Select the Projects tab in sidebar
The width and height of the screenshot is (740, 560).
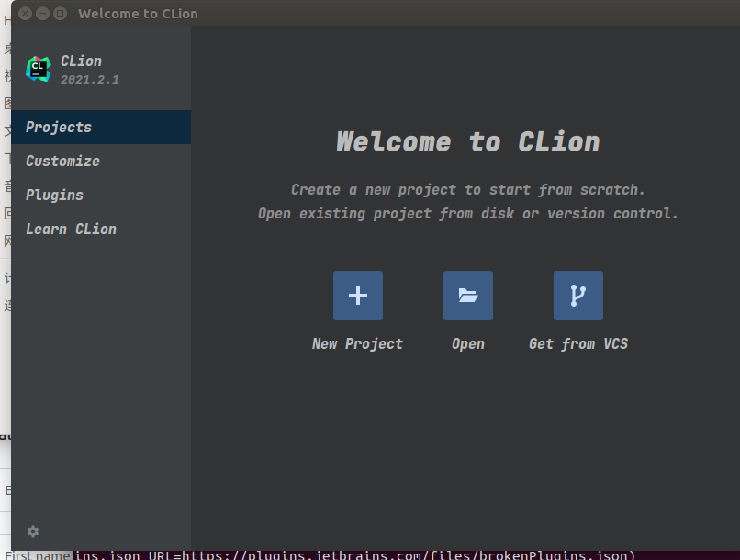(59, 127)
